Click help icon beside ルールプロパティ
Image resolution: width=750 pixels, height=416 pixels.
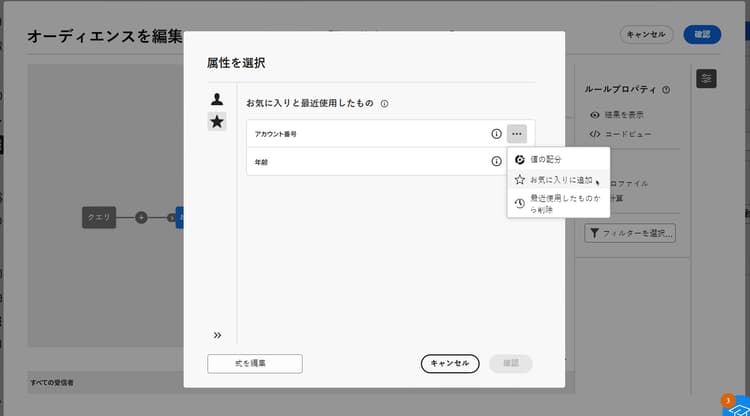666,89
